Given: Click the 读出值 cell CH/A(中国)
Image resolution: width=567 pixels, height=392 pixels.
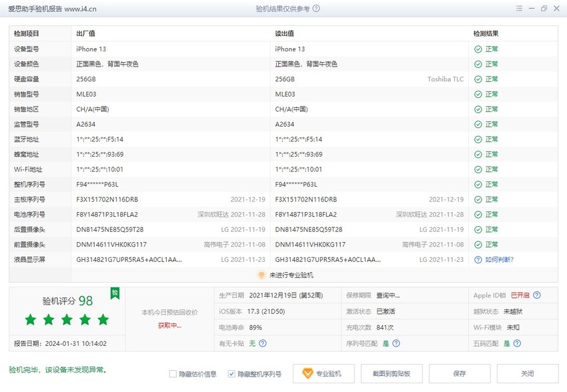Looking at the screenshot, I should coord(292,109).
